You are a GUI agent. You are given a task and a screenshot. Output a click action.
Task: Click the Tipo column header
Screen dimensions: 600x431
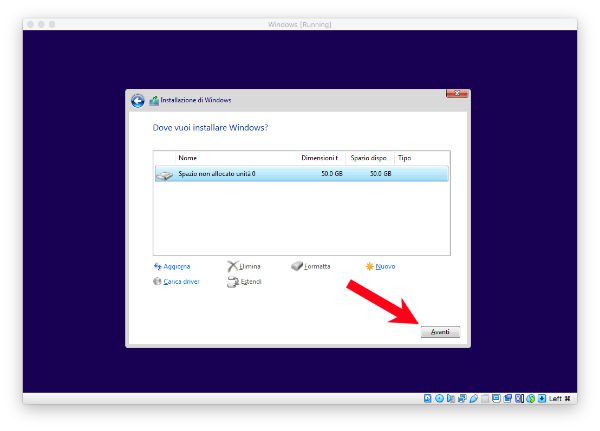click(404, 158)
